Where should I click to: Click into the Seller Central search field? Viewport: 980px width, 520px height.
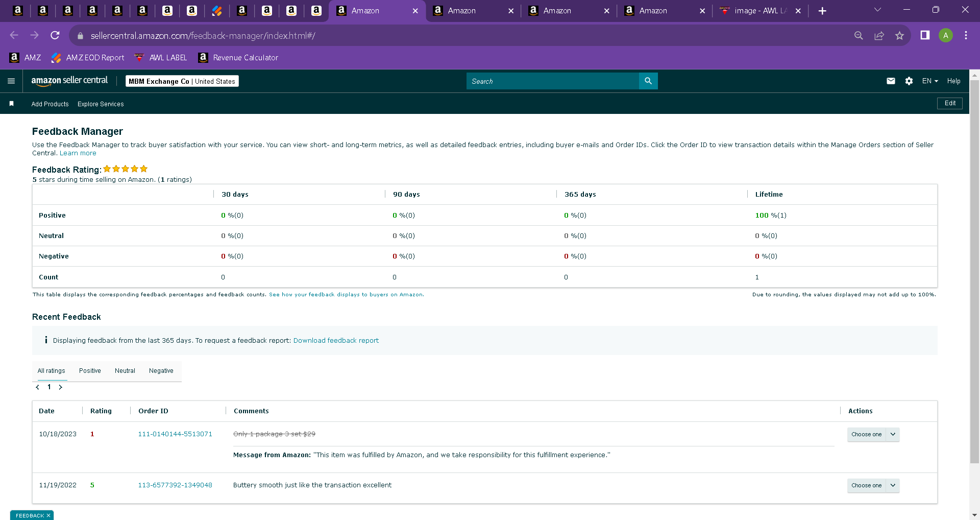552,81
